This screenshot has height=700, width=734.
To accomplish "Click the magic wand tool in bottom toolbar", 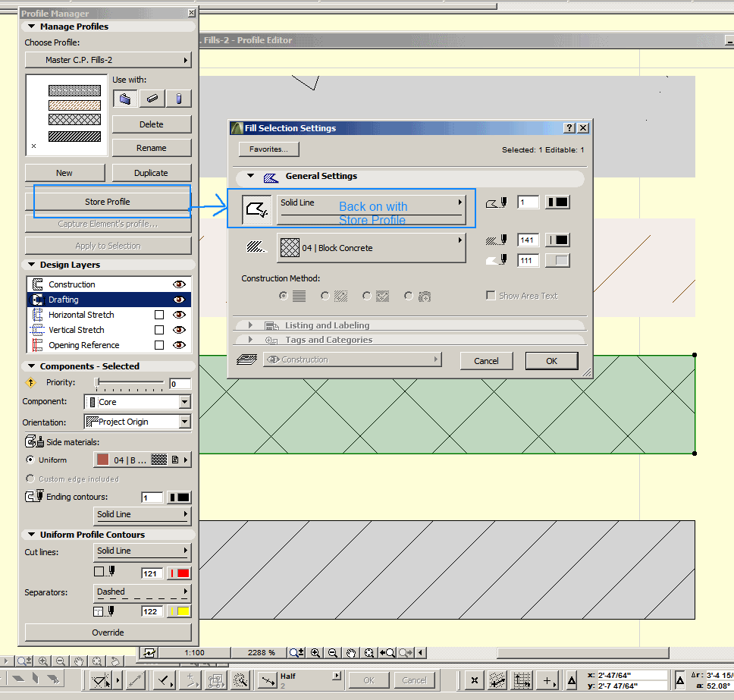I will [x=240, y=680].
